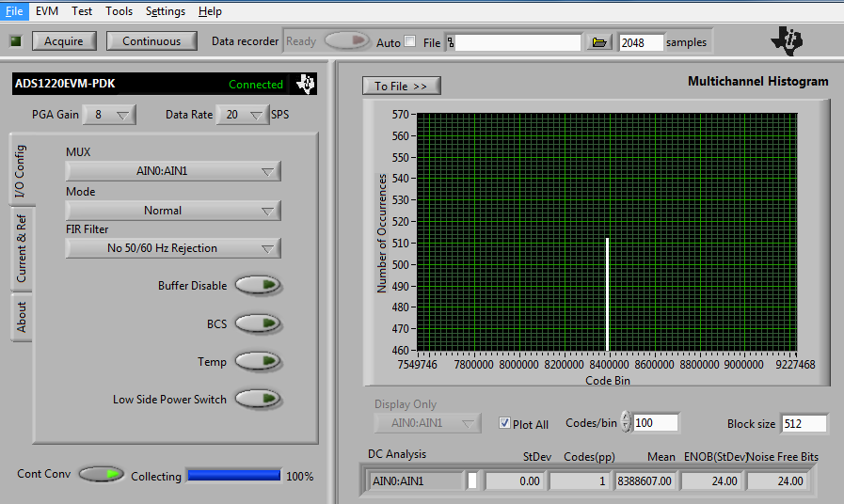Open the EVM menu
This screenshot has width=844, height=504.
pos(47,10)
